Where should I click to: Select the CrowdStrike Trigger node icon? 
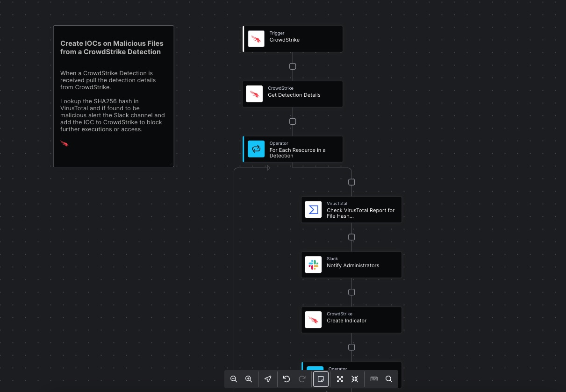click(x=256, y=39)
